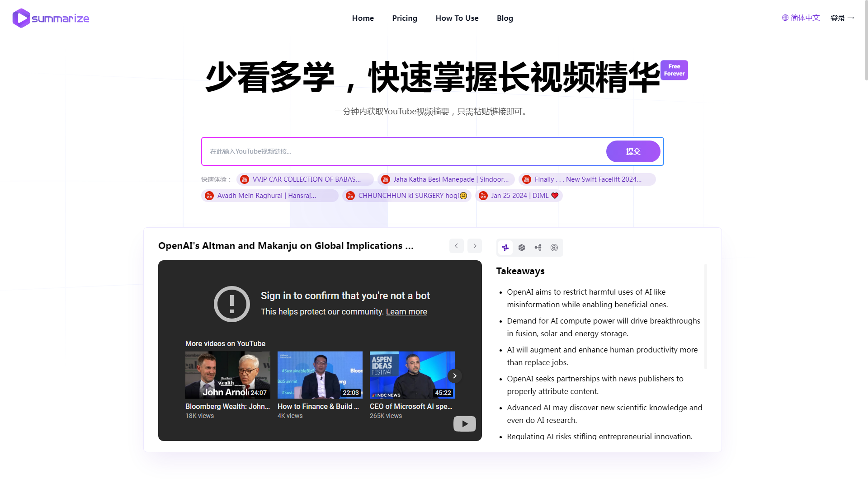This screenshot has height=488, width=868.
Task: Click the OpenAI's Altman and Makanju video title
Action: pos(286,246)
